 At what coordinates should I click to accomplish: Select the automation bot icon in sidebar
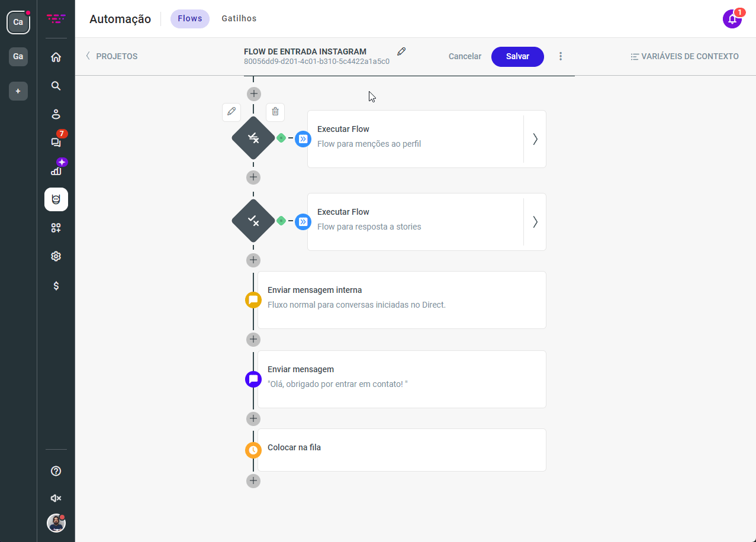(56, 199)
